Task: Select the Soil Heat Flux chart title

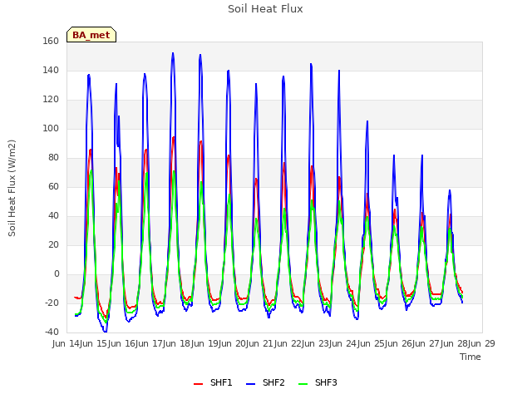Action: (265, 9)
